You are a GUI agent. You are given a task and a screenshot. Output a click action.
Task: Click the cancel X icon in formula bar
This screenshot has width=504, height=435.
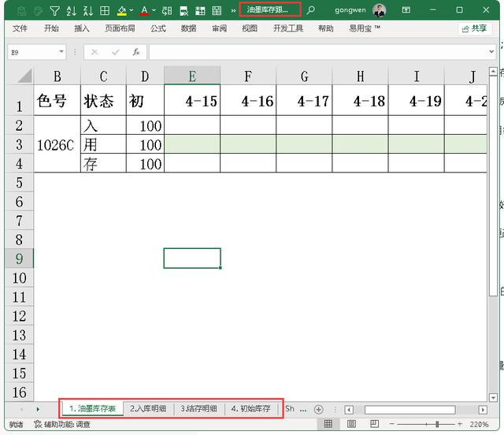(94, 52)
